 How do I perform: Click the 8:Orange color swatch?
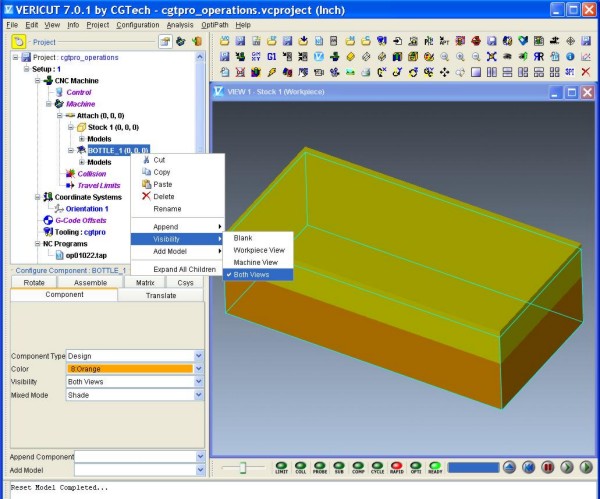click(130, 369)
